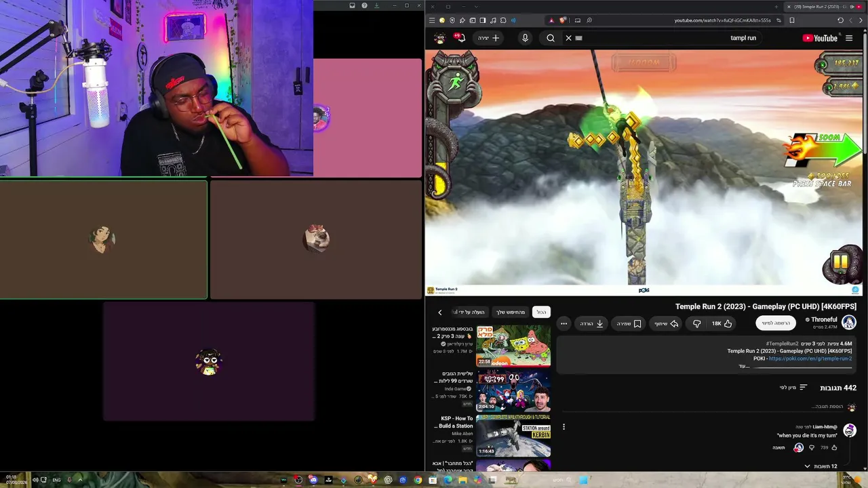This screenshot has width=868, height=488.
Task: Select the 'All' recommendations filter chip
Action: [541, 312]
